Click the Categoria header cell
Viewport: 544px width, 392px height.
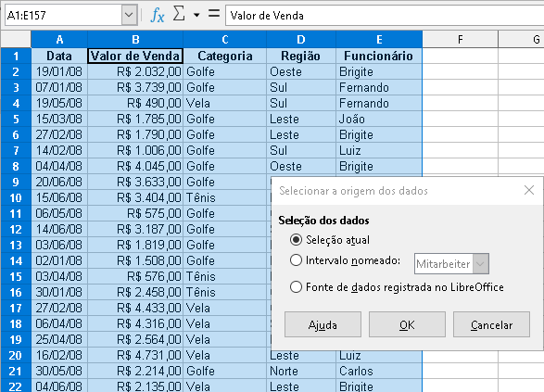coord(225,56)
